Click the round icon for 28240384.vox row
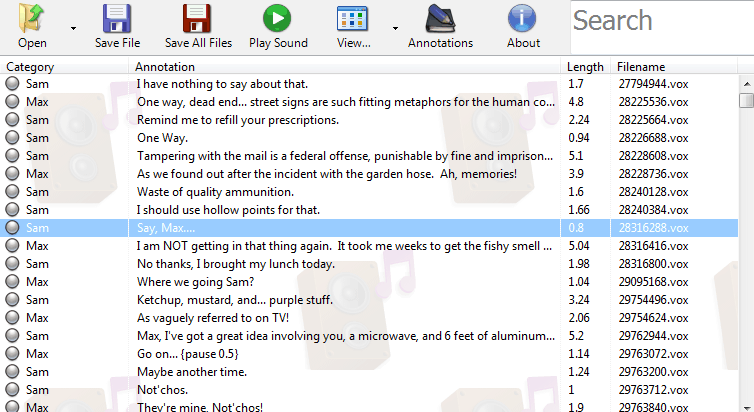This screenshot has height=412, width=754. (12, 210)
